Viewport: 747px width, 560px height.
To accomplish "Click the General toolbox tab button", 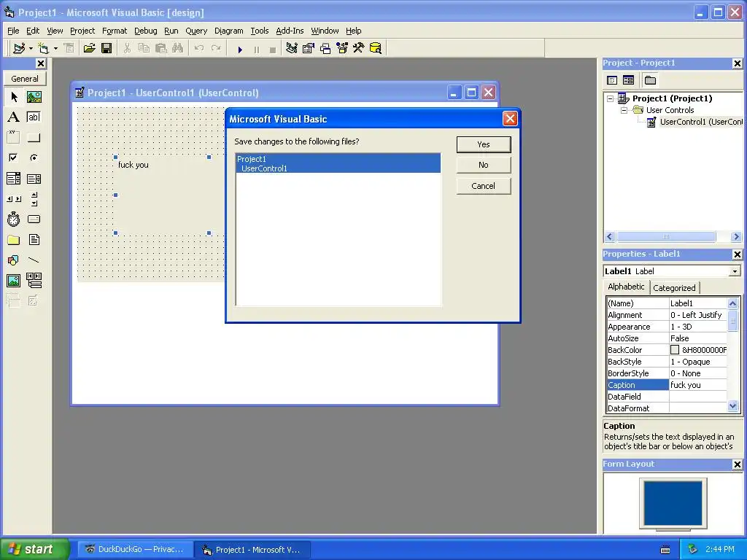I will pyautogui.click(x=25, y=79).
